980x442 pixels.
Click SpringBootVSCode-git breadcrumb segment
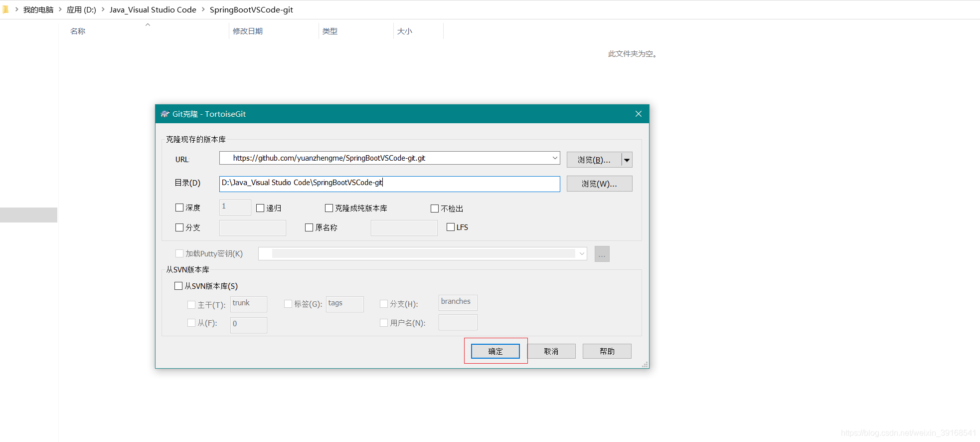(251, 9)
